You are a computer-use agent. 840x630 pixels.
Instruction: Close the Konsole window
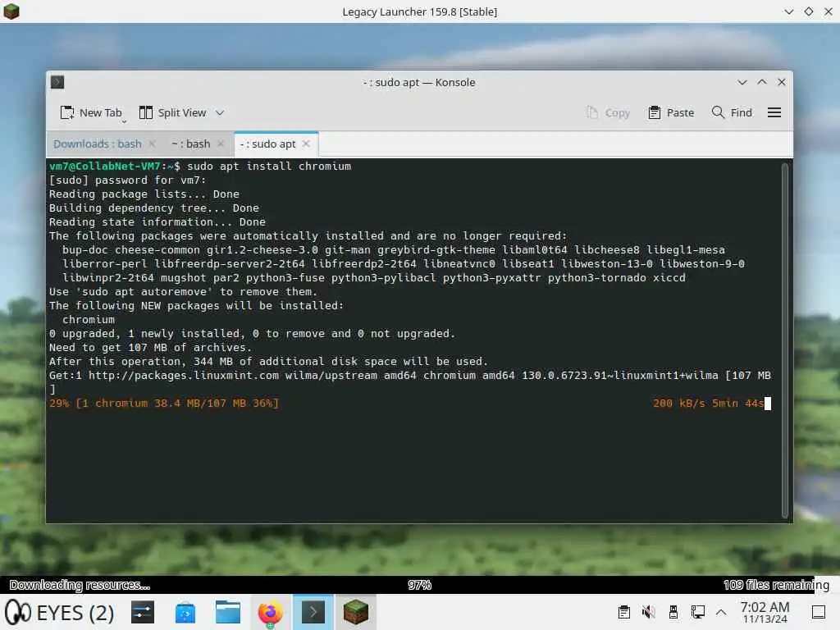[x=782, y=82]
